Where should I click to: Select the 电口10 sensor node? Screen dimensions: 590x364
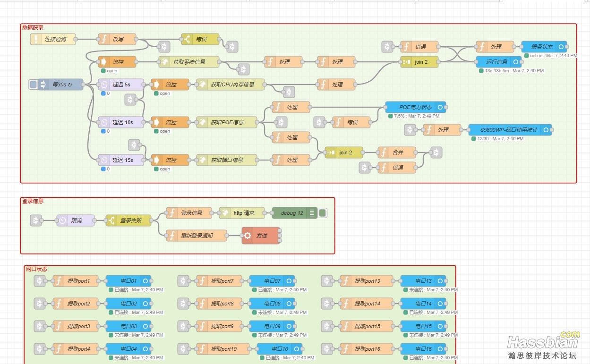click(x=280, y=349)
